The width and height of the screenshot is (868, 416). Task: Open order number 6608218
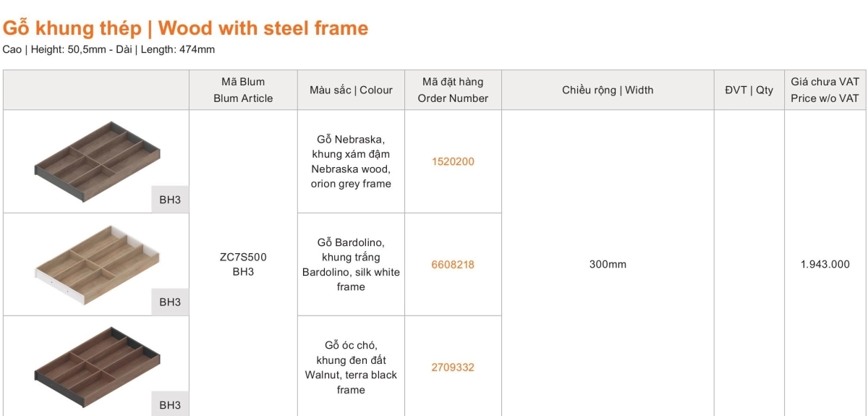(x=453, y=265)
